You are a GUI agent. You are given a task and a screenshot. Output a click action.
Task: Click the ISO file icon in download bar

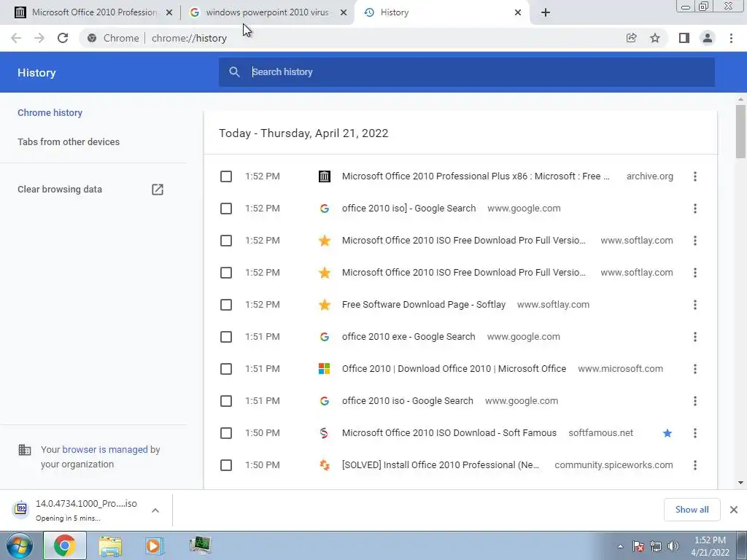point(20,508)
